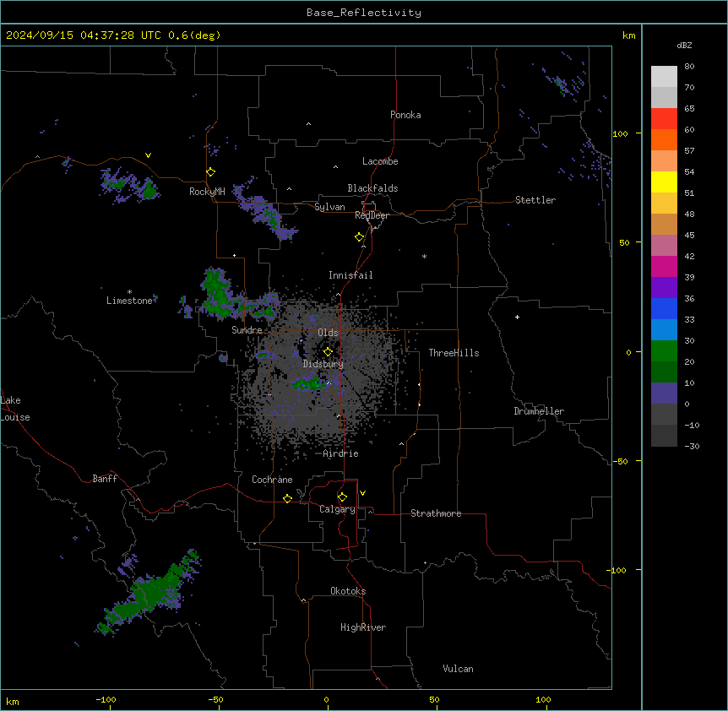Click the Lacombe city label

click(x=380, y=161)
